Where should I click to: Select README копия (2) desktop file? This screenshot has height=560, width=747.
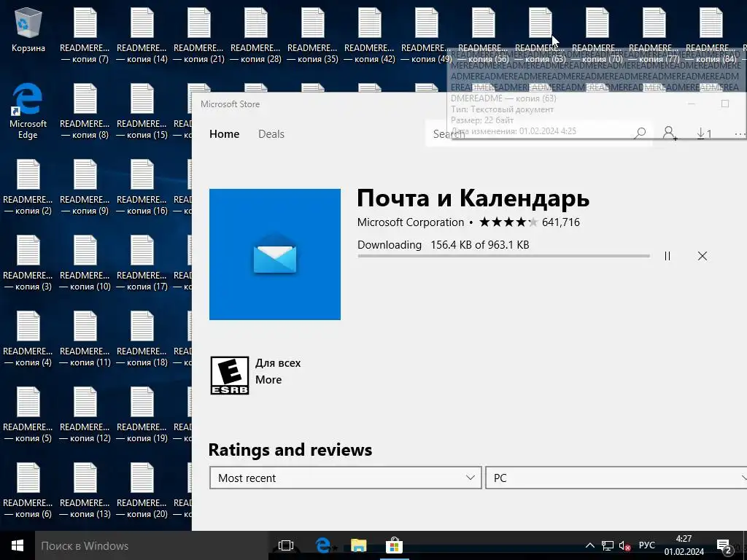pyautogui.click(x=28, y=187)
